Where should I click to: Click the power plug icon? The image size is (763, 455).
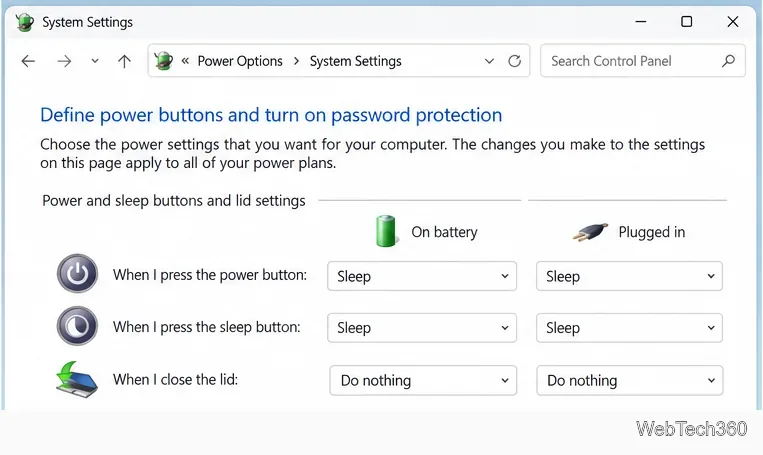pos(590,232)
